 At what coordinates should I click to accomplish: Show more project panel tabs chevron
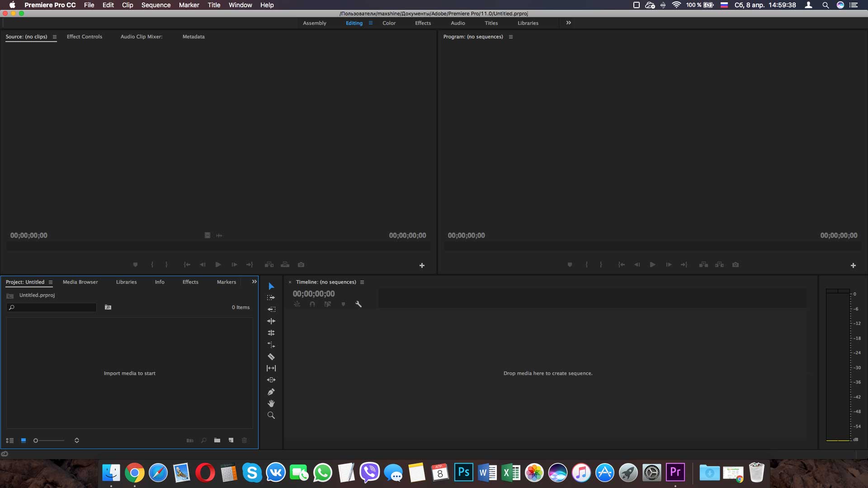pos(255,282)
